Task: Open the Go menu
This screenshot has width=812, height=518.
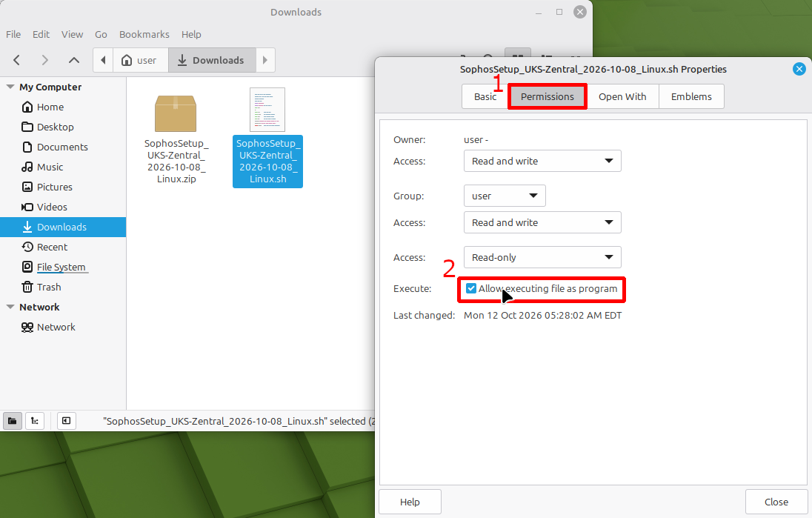Action: pos(101,34)
